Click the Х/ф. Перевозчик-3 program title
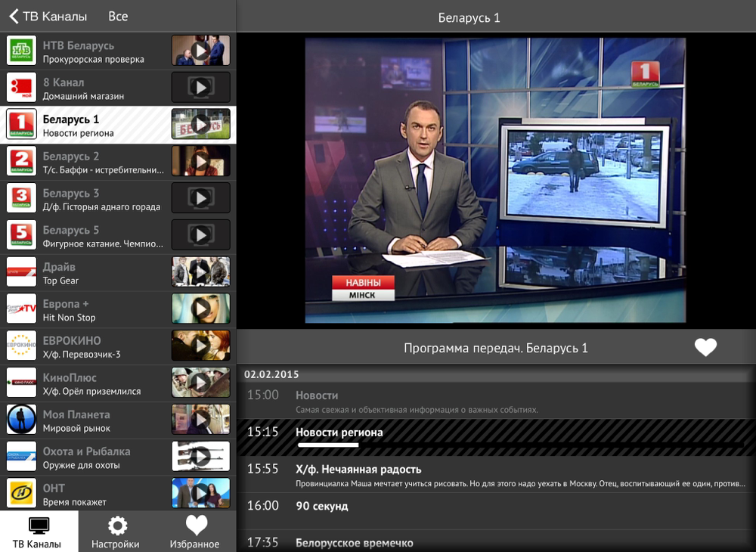The width and height of the screenshot is (756, 552). [x=82, y=355]
